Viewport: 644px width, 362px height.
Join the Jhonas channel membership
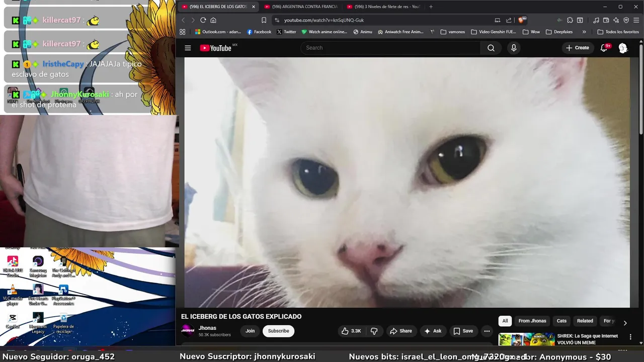coord(250,331)
